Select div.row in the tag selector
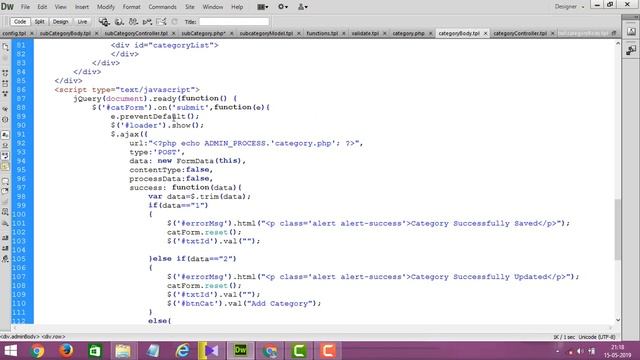Screen dimensions: 640x360 pos(53,337)
